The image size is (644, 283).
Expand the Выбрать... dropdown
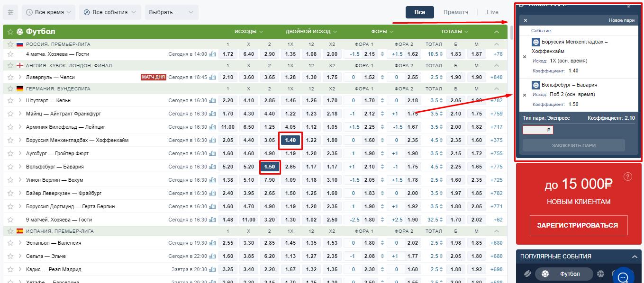coord(171,12)
